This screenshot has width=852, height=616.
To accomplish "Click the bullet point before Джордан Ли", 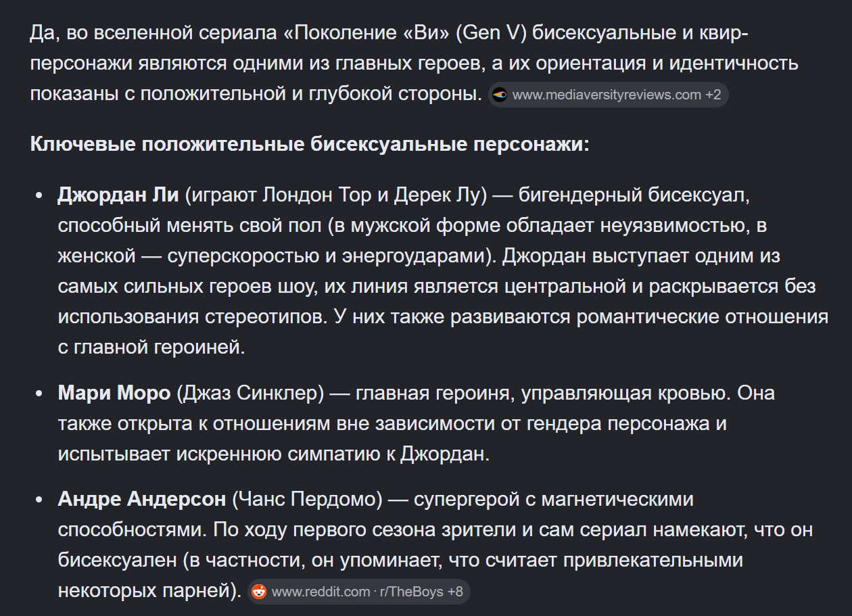I will click(x=39, y=196).
